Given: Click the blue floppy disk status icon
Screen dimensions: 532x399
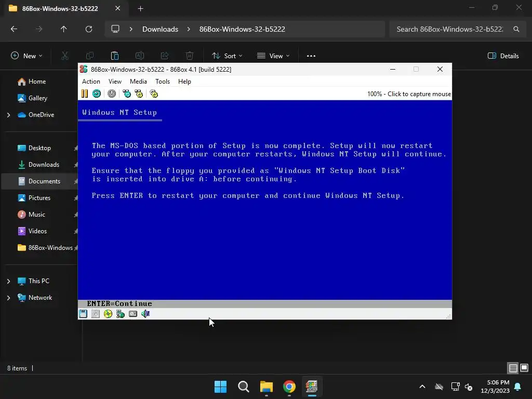Looking at the screenshot, I should 83,314.
